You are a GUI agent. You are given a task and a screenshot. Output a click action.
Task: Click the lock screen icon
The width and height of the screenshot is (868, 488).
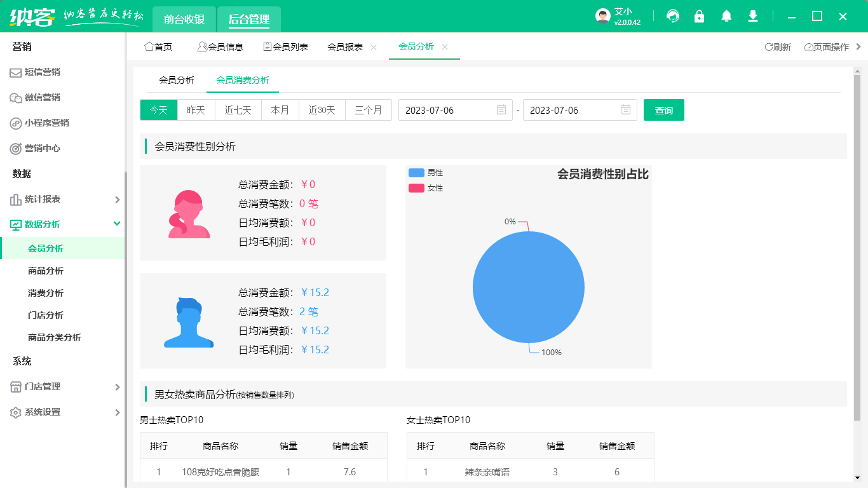(699, 16)
